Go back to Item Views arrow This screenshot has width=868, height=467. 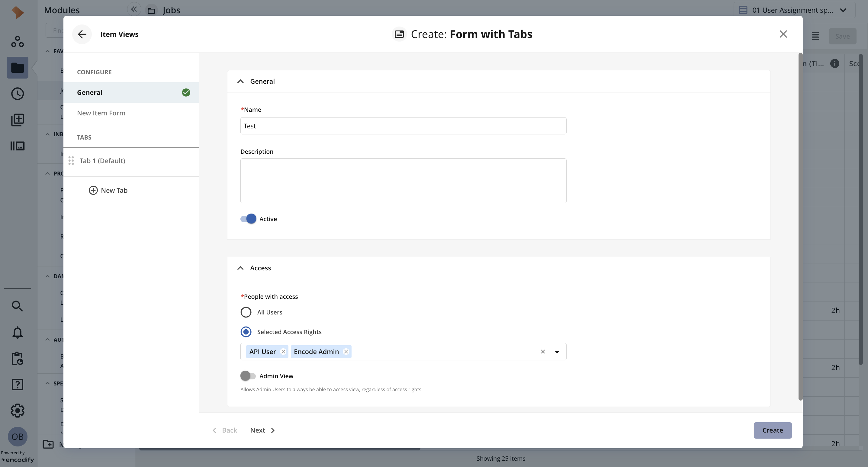tap(82, 34)
